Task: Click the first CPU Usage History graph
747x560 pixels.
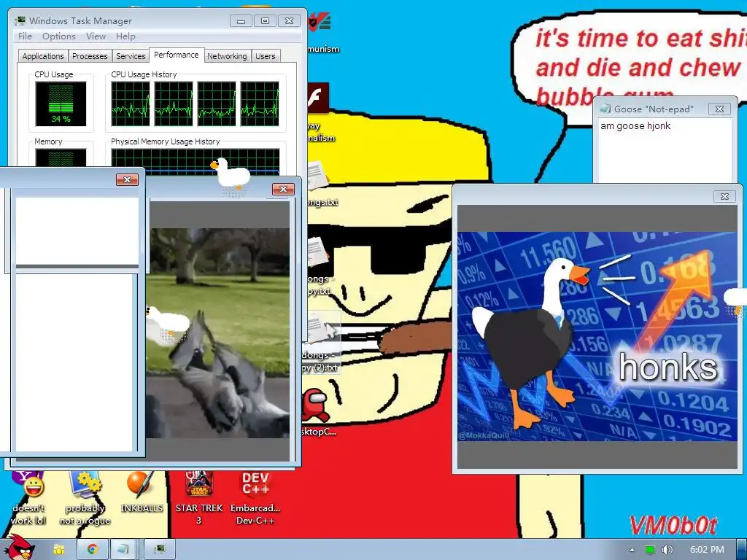Action: tap(130, 104)
